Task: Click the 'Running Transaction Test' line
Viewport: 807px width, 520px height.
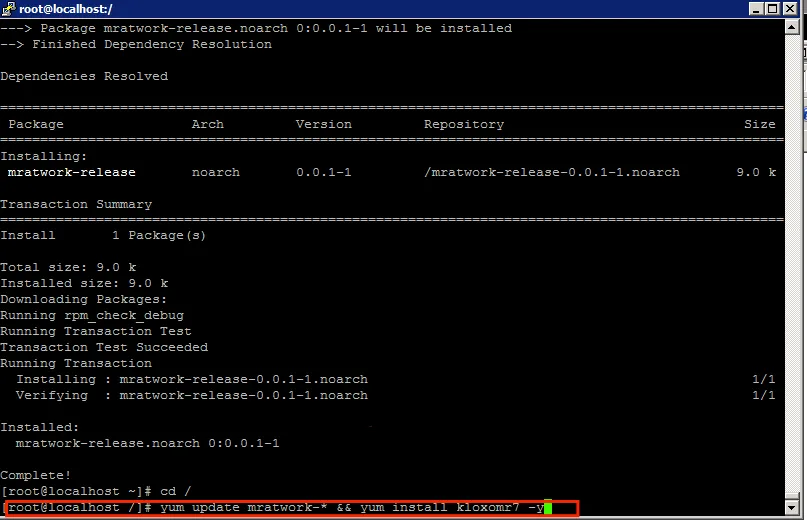Action: (96, 331)
